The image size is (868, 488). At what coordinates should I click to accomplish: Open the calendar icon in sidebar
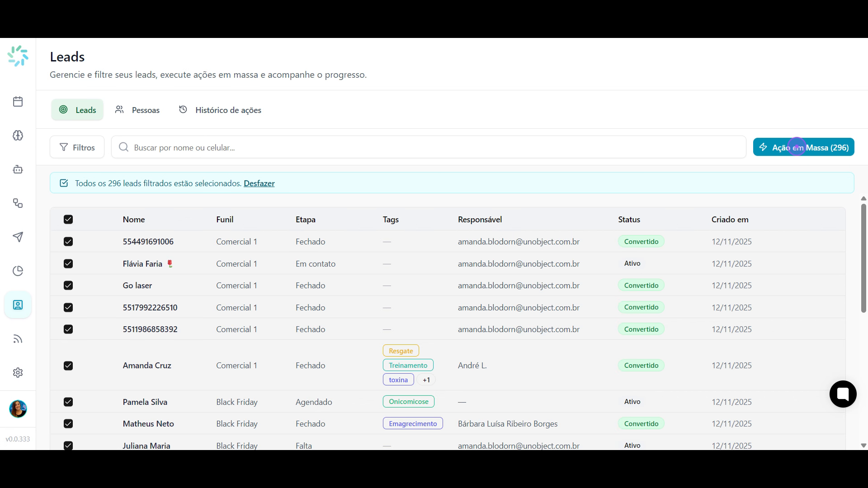18,102
